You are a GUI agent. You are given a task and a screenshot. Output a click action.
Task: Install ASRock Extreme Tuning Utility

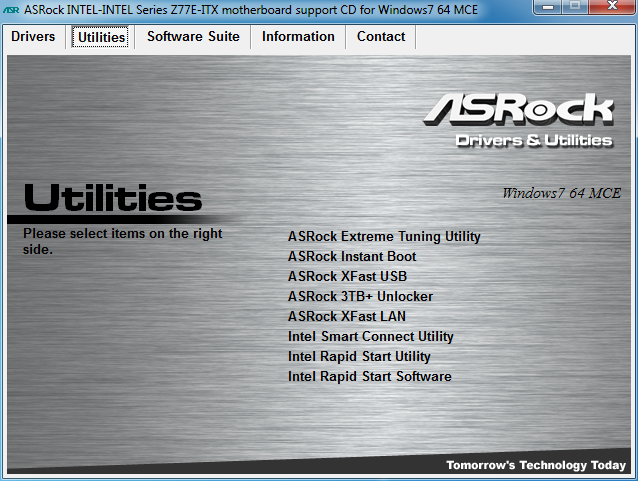[x=384, y=236]
